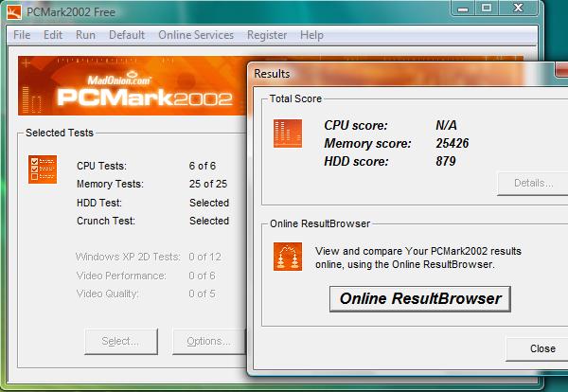Click the '0 of 5' value
The image size is (568, 392).
(202, 294)
